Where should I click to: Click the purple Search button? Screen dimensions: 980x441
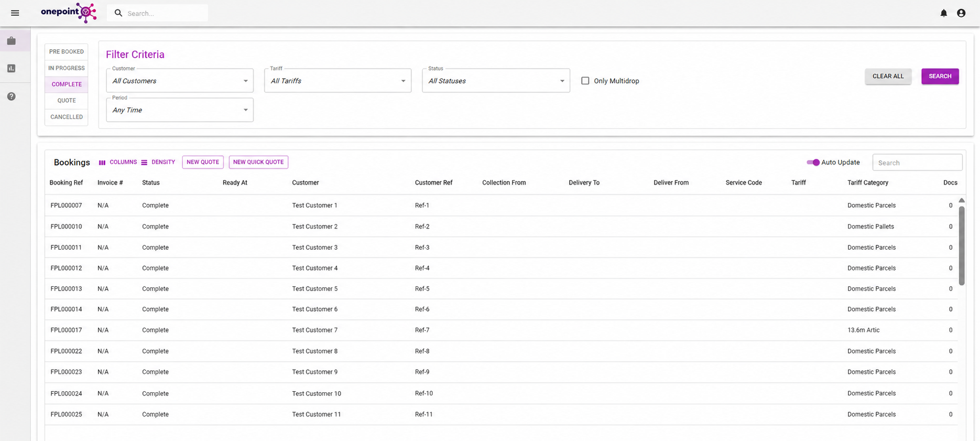[x=940, y=77]
